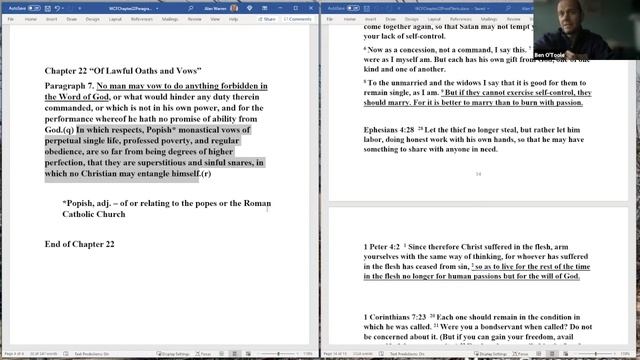This screenshot has width=640, height=360.
Task: Click the Save icon in right window
Action: click(367, 8)
